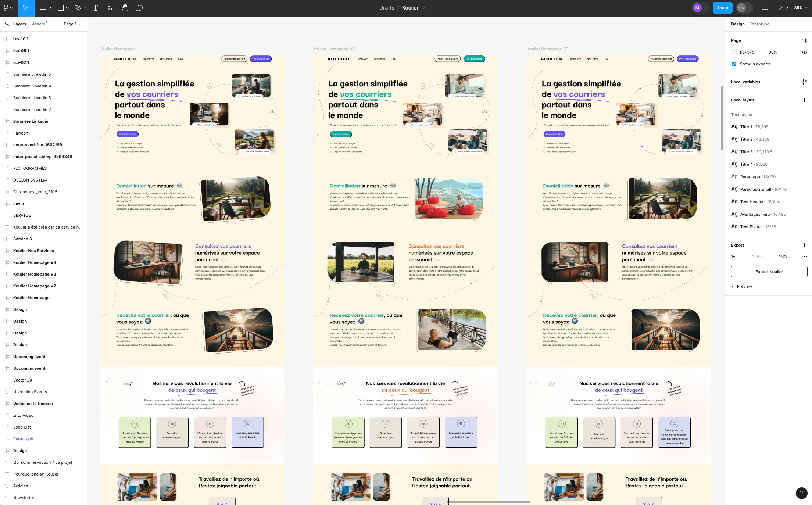The width and height of the screenshot is (812, 505).
Task: Switch to the Prototype tab
Action: click(760, 24)
